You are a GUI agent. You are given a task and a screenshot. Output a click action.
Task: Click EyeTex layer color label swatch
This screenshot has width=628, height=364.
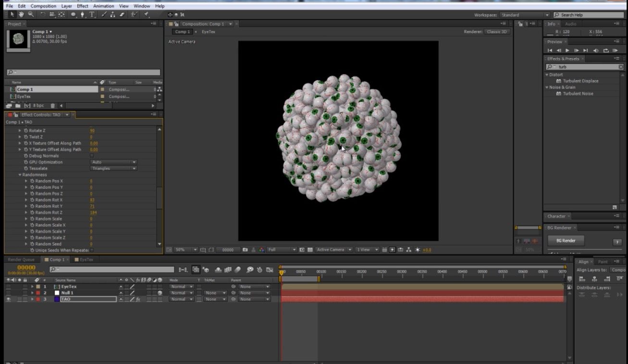pos(37,287)
